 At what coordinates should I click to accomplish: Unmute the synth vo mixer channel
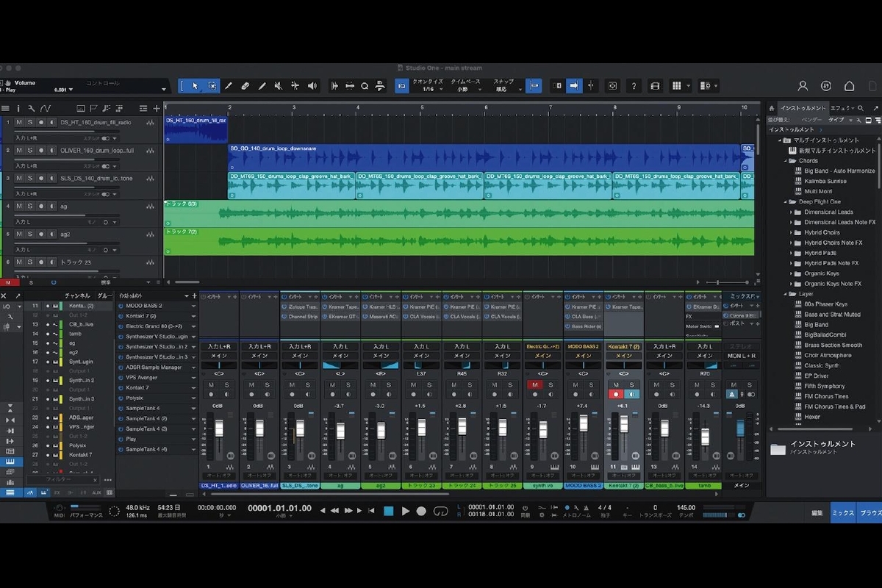click(x=534, y=385)
